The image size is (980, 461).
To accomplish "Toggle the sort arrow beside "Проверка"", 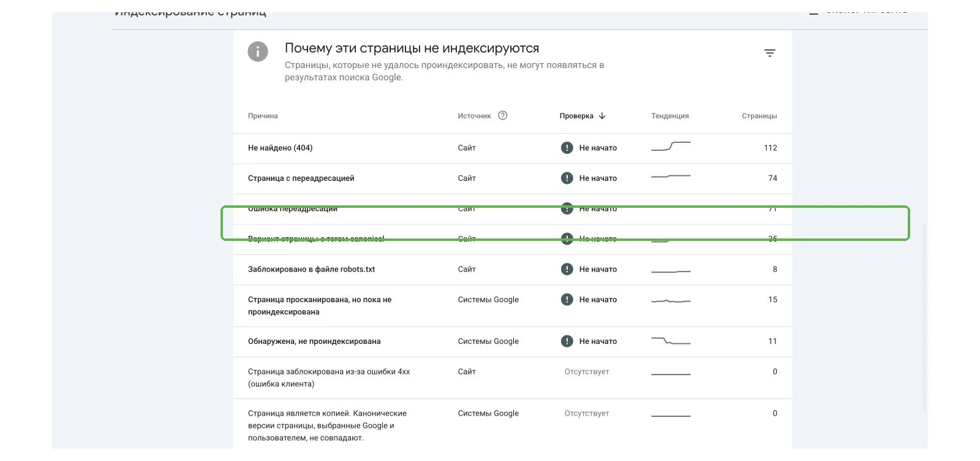I will click(x=602, y=116).
